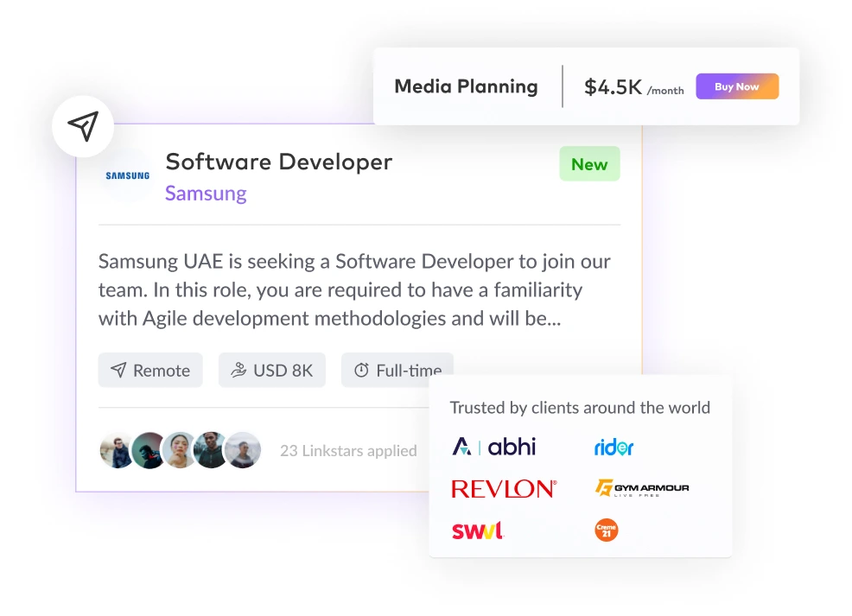The height and width of the screenshot is (616, 852).
Task: Toggle the Full-time tag
Action: tap(397, 370)
